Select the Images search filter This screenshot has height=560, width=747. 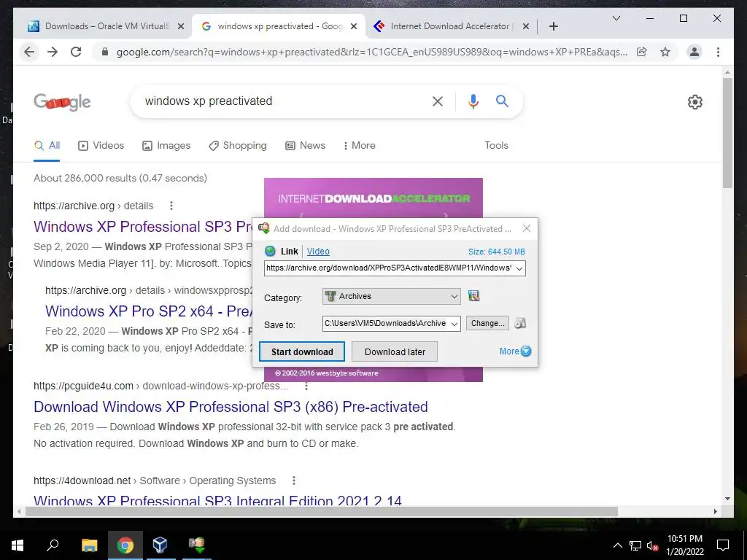click(166, 145)
